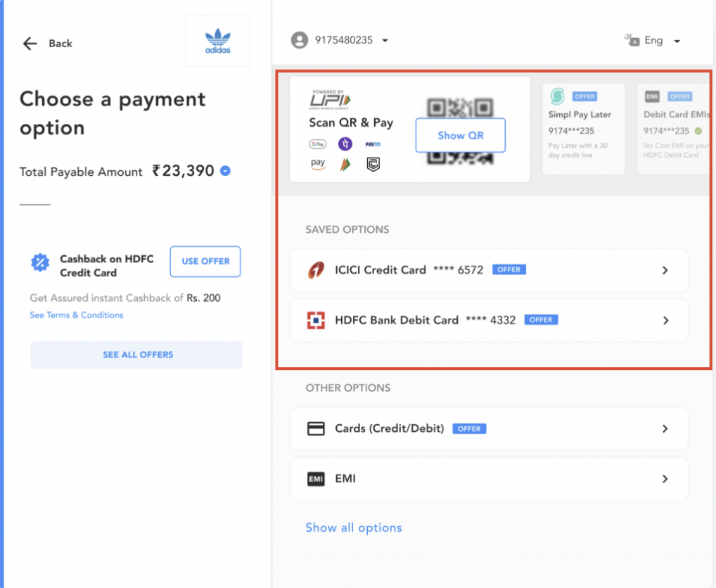
Task: Click the BHIM app icon
Action: click(345, 165)
